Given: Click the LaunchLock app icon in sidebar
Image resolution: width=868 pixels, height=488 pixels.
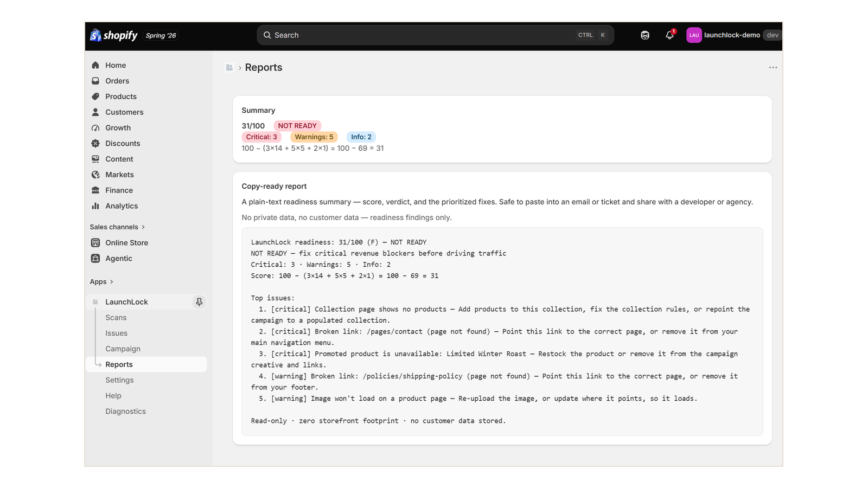Looking at the screenshot, I should [x=95, y=302].
